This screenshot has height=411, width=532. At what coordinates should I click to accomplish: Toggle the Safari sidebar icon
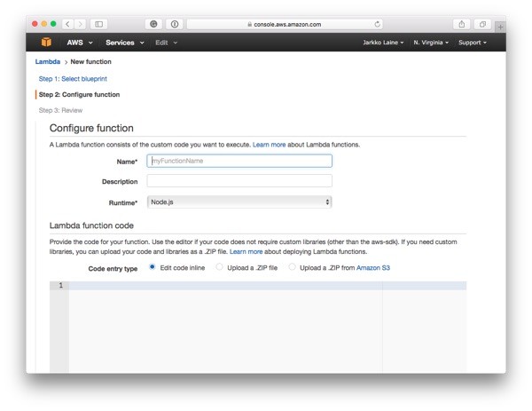click(98, 24)
